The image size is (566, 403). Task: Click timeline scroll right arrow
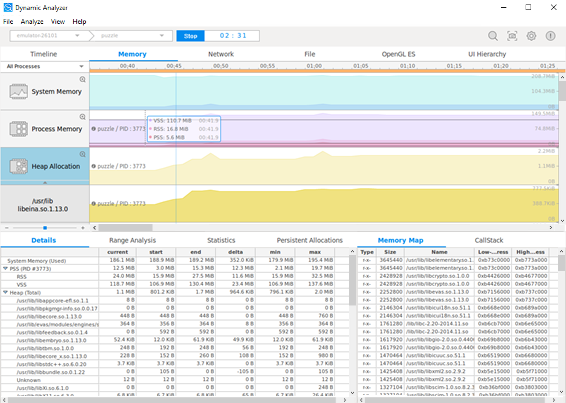[x=551, y=228]
